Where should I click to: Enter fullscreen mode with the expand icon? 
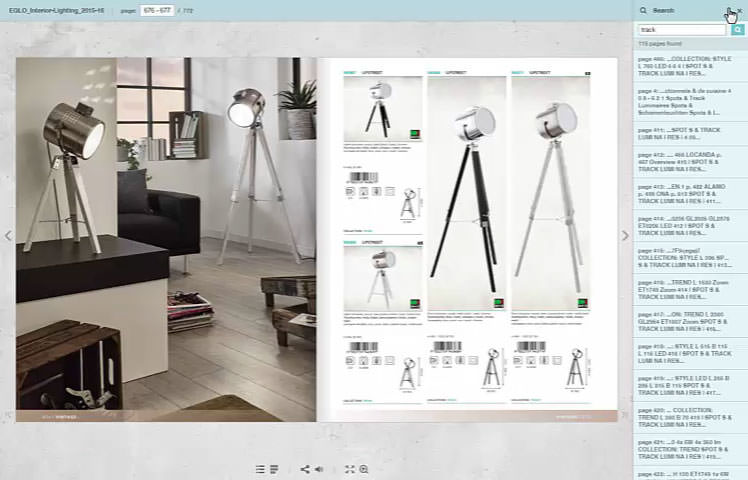coord(350,469)
